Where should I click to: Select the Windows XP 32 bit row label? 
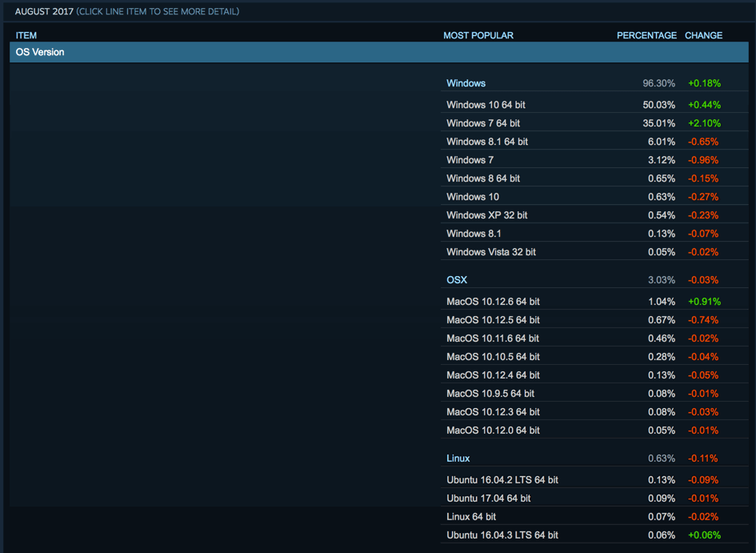[487, 215]
